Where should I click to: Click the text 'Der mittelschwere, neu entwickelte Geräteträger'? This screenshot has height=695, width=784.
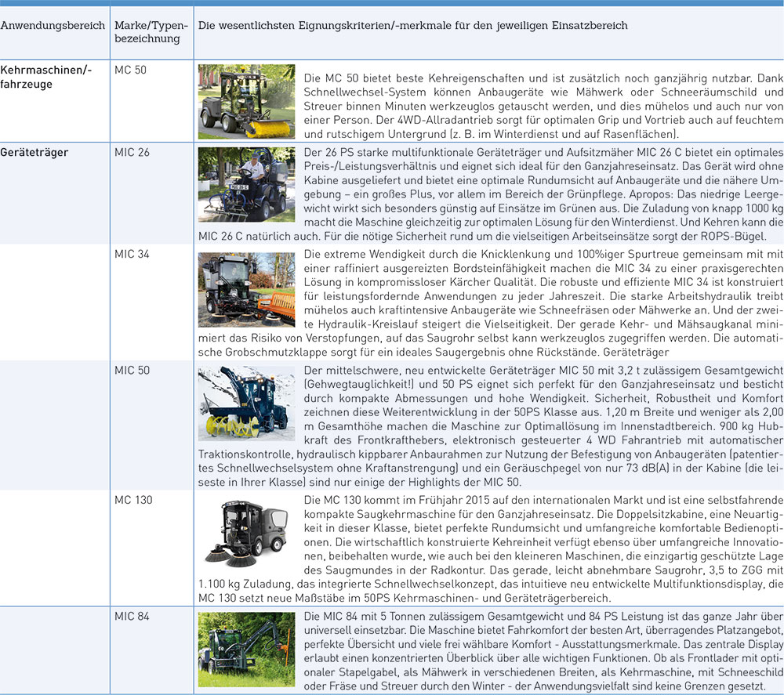click(429, 371)
